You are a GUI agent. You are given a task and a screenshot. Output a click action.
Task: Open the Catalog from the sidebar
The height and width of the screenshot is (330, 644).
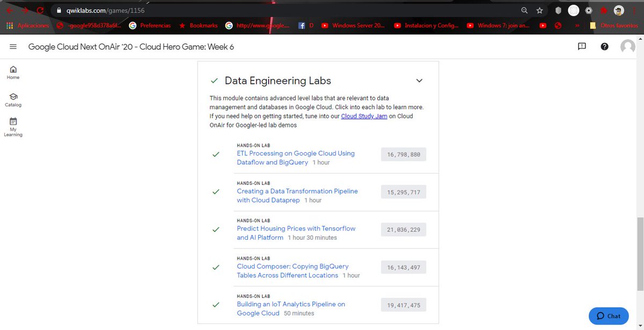point(12,98)
